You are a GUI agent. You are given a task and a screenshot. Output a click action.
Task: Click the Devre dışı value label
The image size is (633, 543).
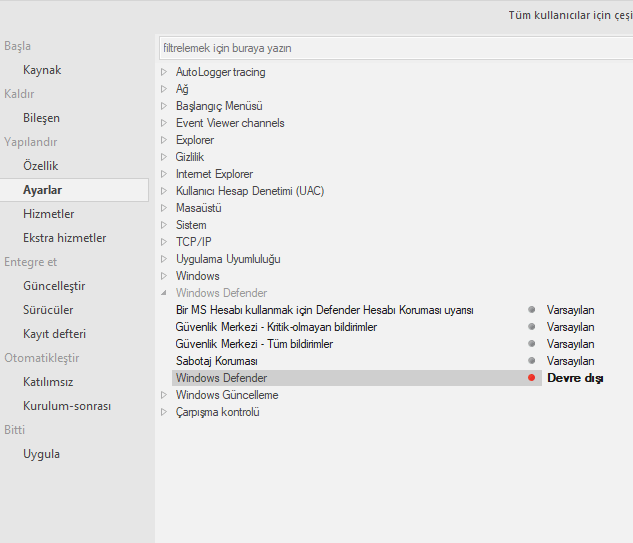[x=575, y=378]
